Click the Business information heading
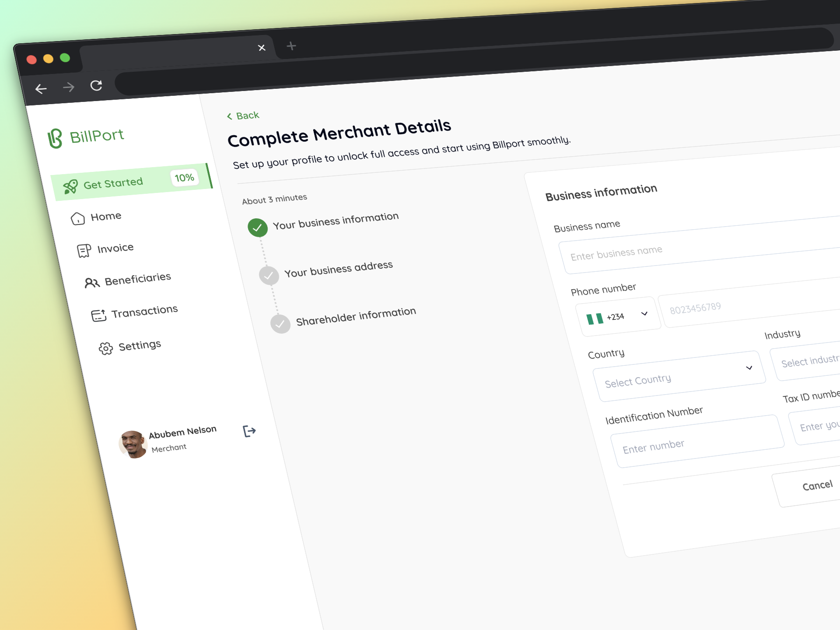 (601, 192)
